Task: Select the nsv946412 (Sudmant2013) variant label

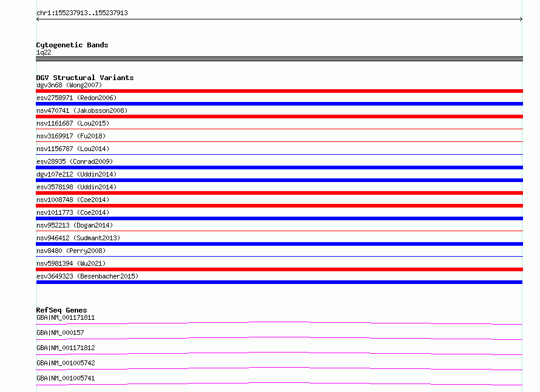Action: (78, 238)
